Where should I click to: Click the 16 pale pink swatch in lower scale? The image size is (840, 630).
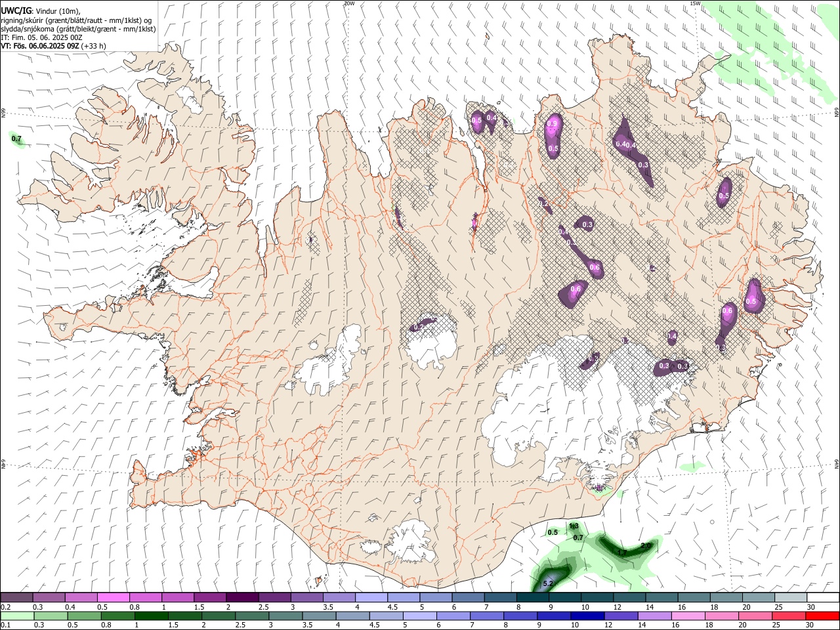688,616
